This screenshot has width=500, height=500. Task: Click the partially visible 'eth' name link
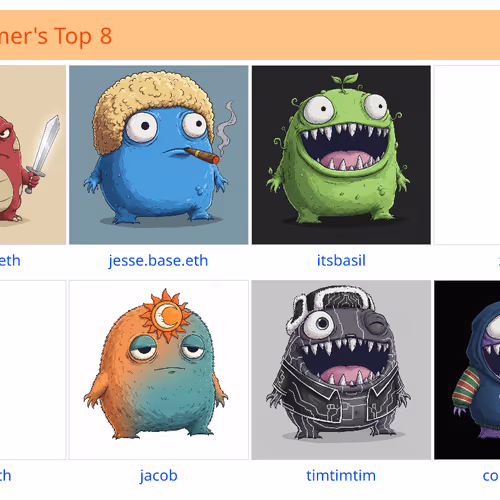(10, 261)
